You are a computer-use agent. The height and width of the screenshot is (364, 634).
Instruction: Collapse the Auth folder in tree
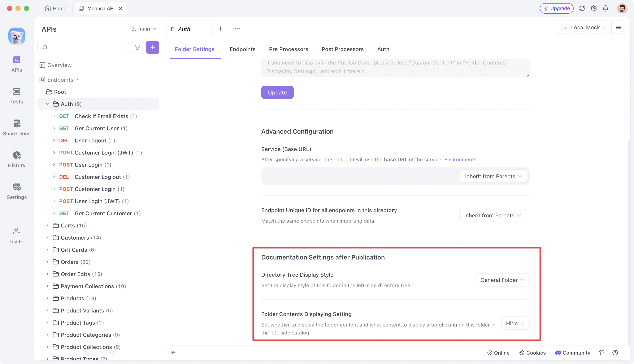pos(47,104)
